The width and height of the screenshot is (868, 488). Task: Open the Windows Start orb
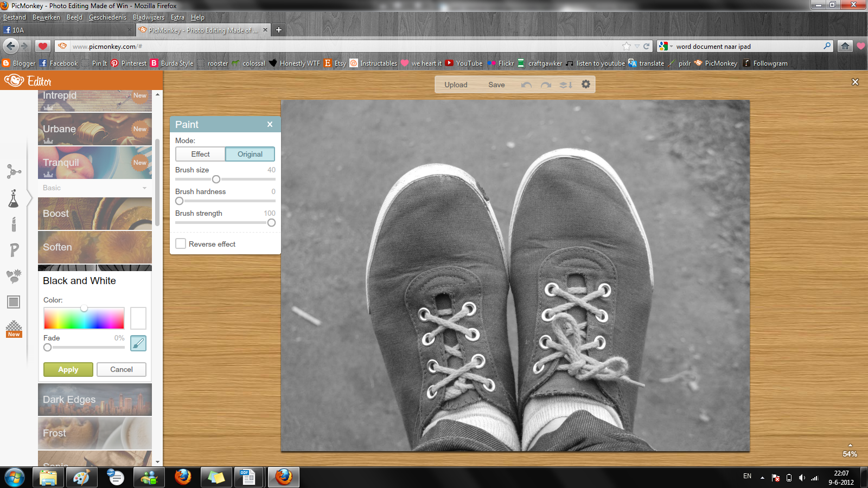14,478
